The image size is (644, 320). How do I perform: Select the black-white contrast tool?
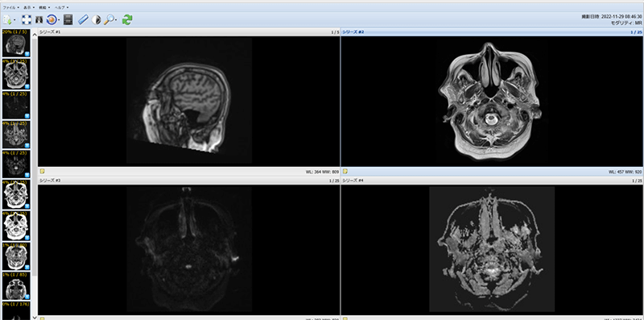(96, 19)
